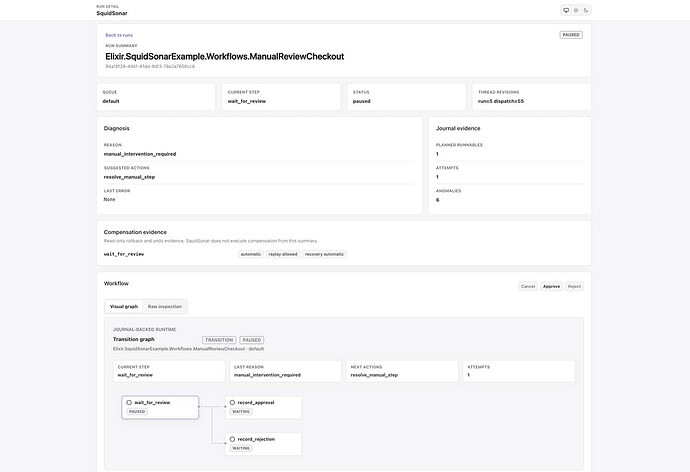The width and height of the screenshot is (690, 472).
Task: Switch to dark theme moon icon
Action: coord(586,10)
